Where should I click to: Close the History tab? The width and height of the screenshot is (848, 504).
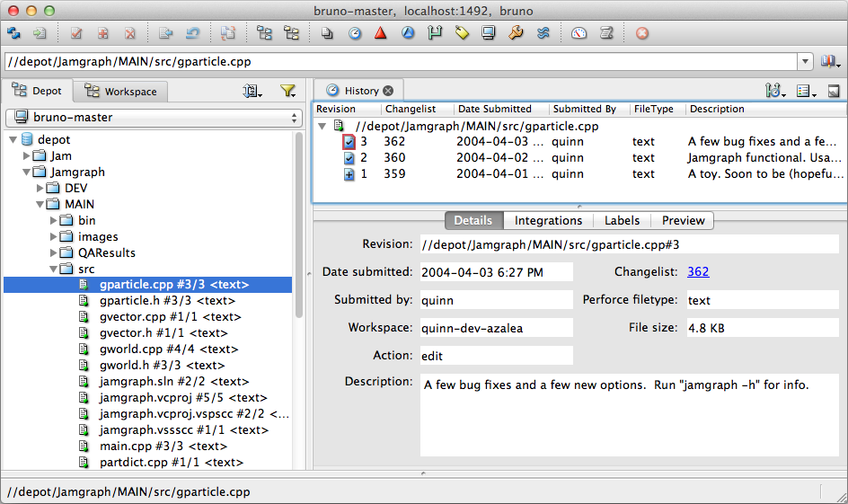coord(388,91)
